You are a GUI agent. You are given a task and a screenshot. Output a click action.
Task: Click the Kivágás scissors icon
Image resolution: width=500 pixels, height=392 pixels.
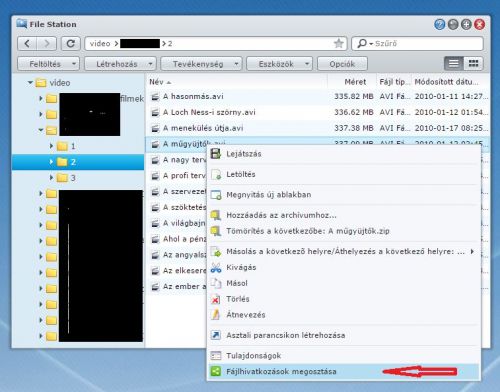pyautogui.click(x=216, y=267)
